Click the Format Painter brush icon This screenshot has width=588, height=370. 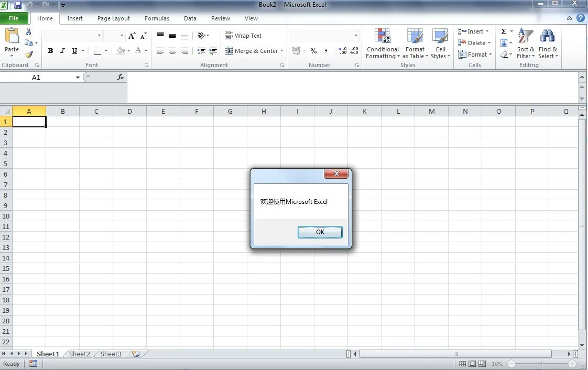click(x=29, y=55)
